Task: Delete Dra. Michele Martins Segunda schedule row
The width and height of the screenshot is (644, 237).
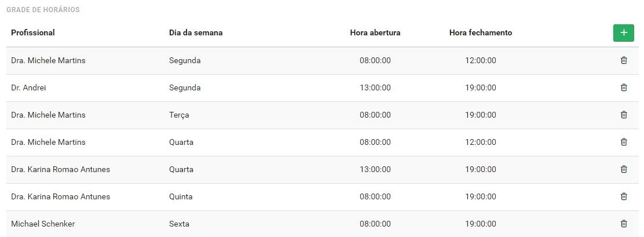Action: (624, 60)
